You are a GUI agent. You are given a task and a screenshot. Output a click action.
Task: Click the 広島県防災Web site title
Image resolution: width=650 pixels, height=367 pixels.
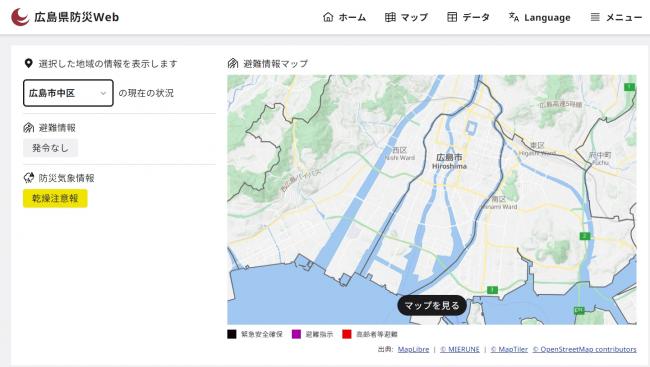click(77, 17)
